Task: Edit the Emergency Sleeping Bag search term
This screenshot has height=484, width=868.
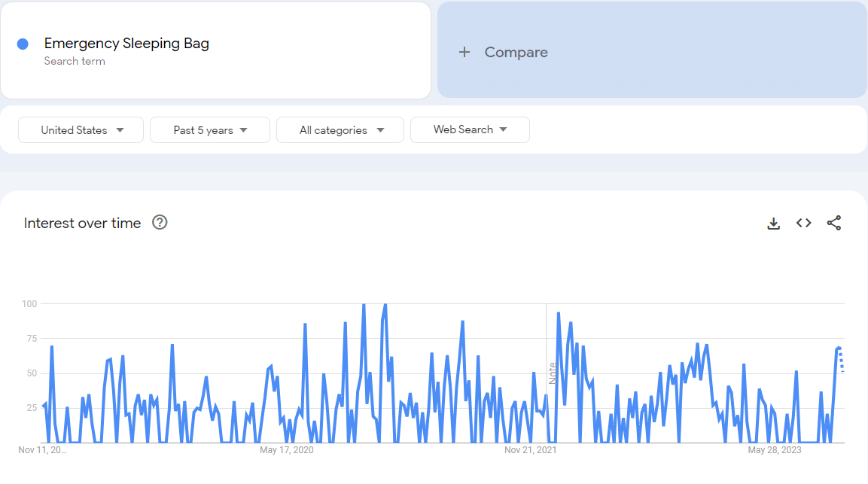Action: point(126,43)
